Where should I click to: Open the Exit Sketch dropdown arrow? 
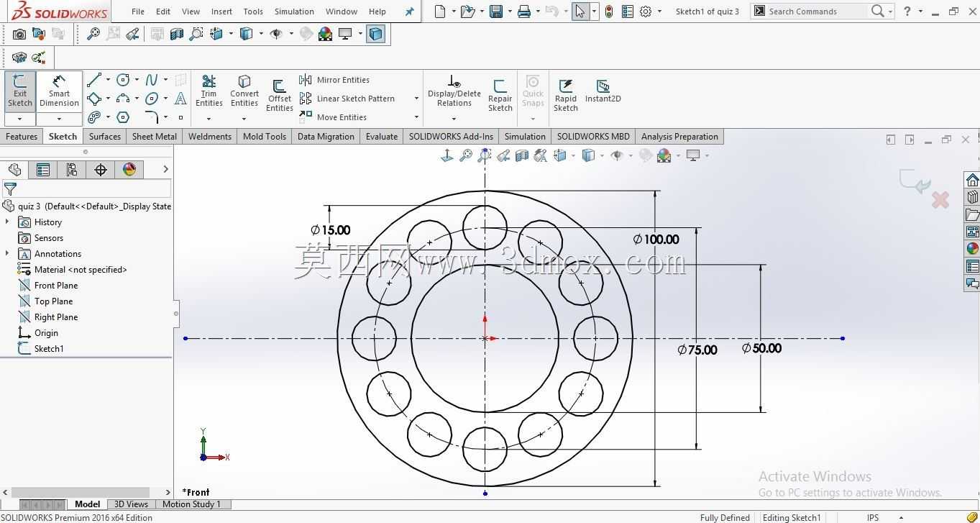(19, 119)
